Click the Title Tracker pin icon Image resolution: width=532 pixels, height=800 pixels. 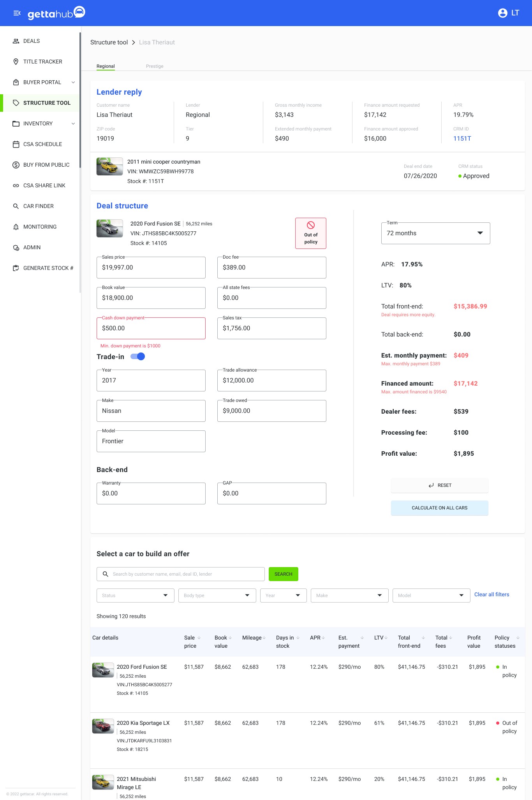(x=16, y=62)
